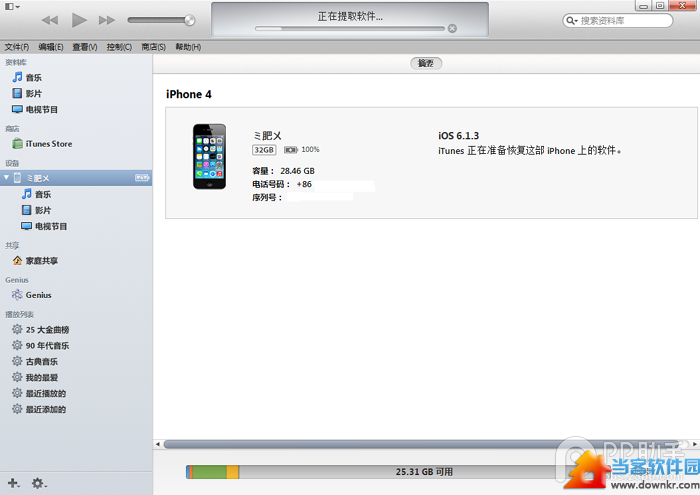Open the 控制(C) menu
This screenshot has width=700, height=495.
[x=119, y=47]
